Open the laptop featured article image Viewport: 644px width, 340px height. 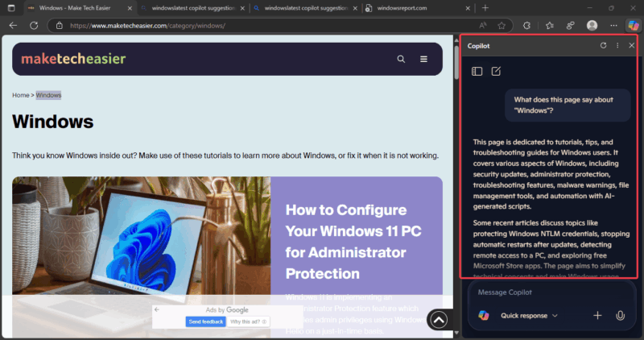click(x=142, y=257)
